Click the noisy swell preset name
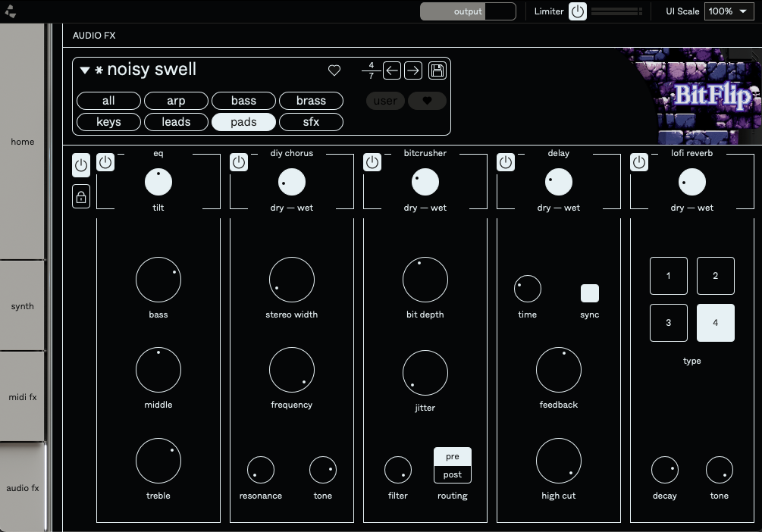This screenshot has height=532, width=762. coord(152,70)
